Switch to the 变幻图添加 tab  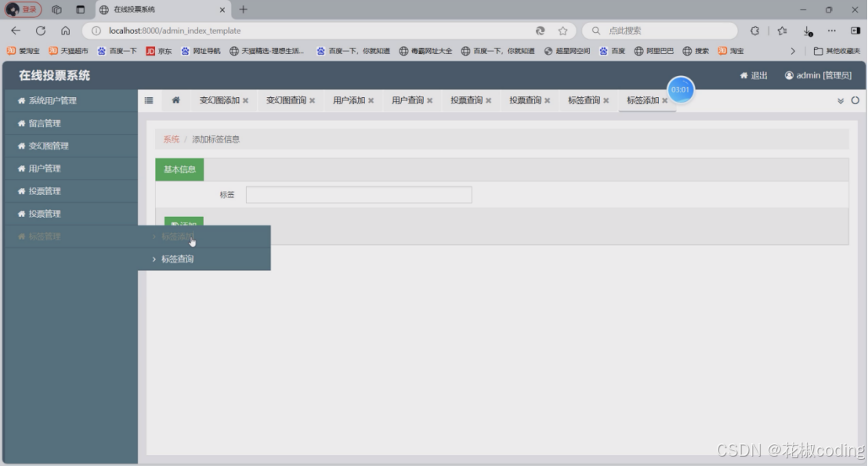[219, 100]
